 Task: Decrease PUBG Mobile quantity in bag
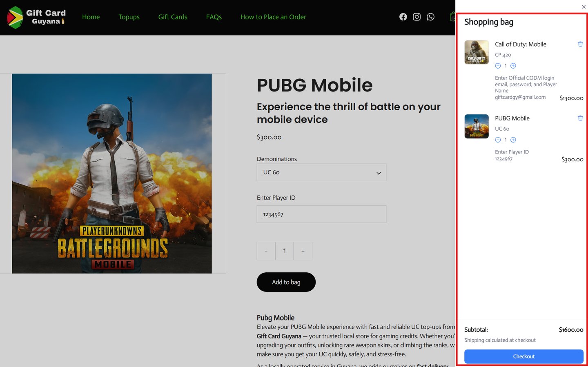[498, 140]
